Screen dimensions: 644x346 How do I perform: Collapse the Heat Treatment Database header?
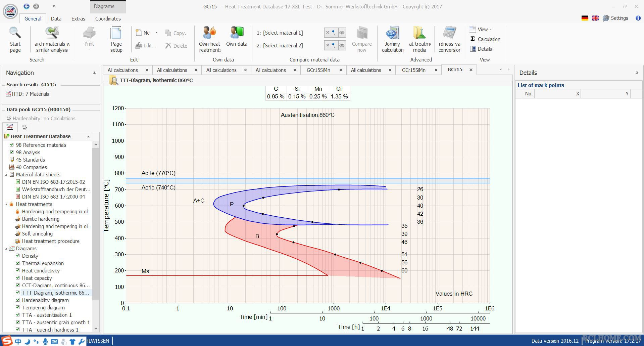[x=88, y=136]
